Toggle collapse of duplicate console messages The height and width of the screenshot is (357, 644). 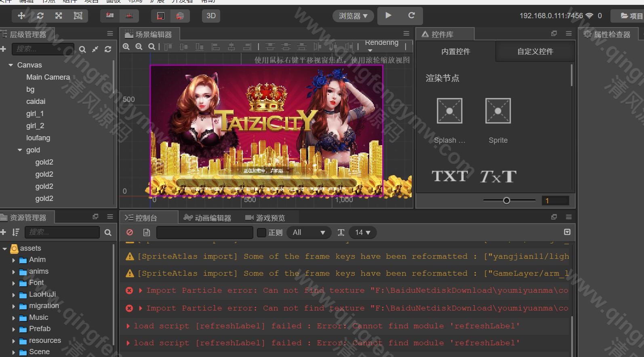[567, 232]
